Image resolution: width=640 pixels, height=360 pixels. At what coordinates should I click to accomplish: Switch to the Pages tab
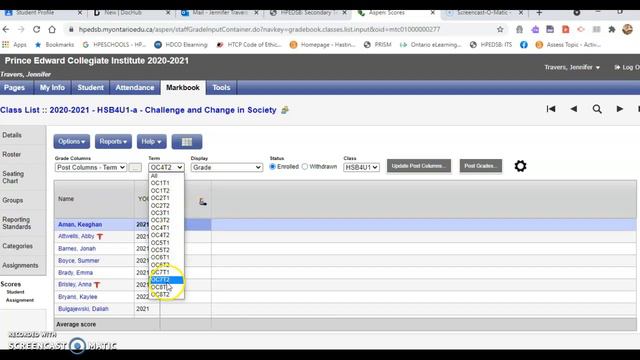[14, 88]
